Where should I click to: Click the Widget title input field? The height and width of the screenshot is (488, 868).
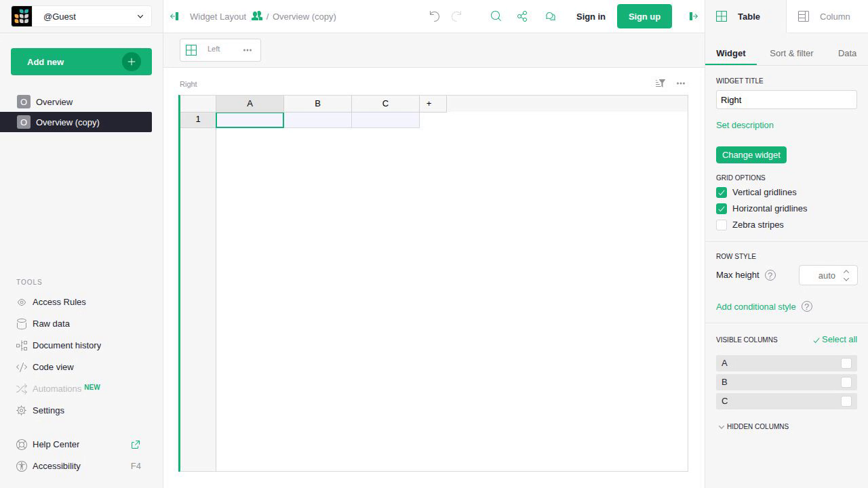coord(787,100)
